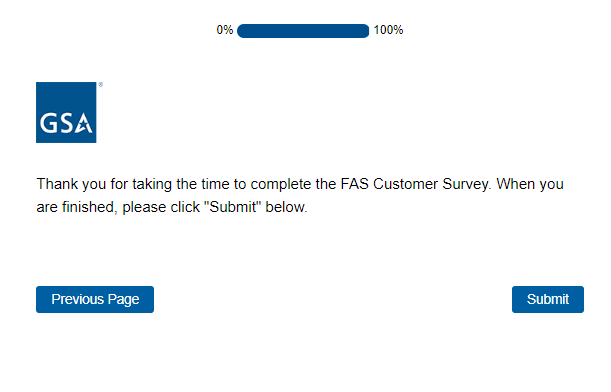Click the 0% progress label
This screenshot has height=392, width=611.
225,30
